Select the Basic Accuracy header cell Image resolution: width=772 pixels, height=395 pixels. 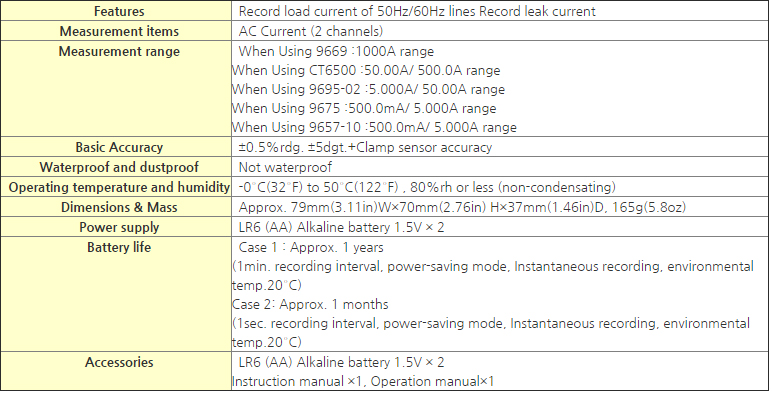click(x=119, y=147)
